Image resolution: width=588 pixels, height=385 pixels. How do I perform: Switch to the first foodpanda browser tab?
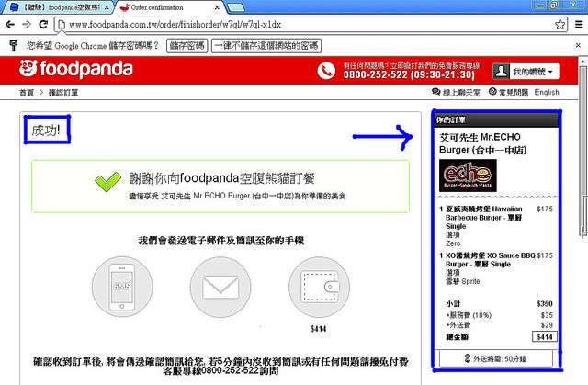coord(60,7)
